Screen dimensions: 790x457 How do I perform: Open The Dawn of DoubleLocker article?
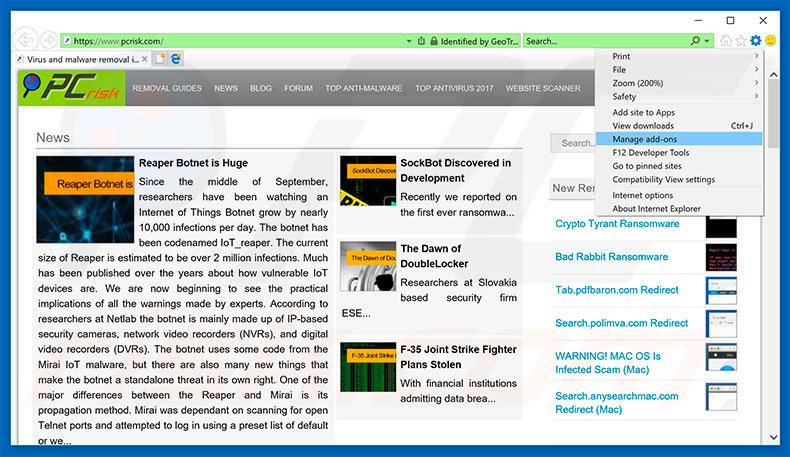pos(434,256)
